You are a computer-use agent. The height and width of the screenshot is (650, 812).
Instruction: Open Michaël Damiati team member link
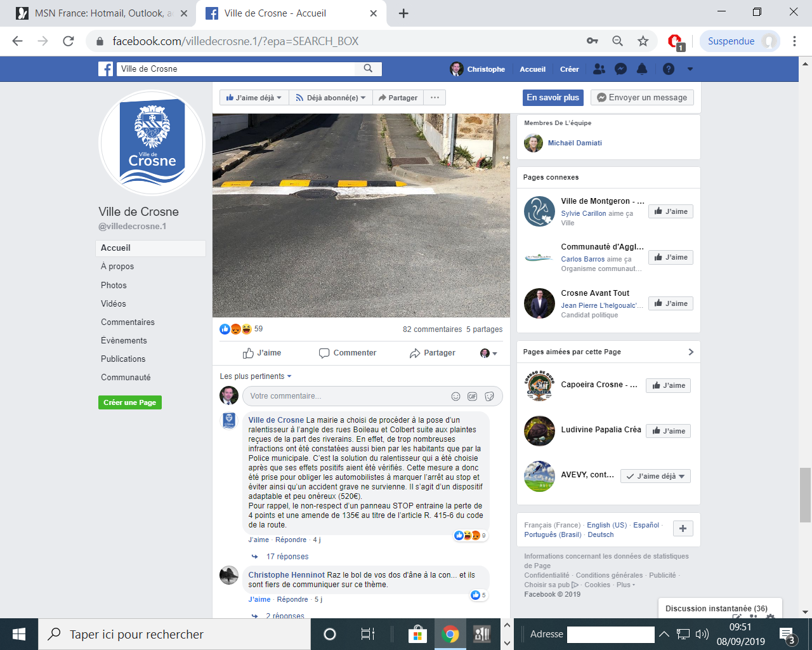click(575, 143)
